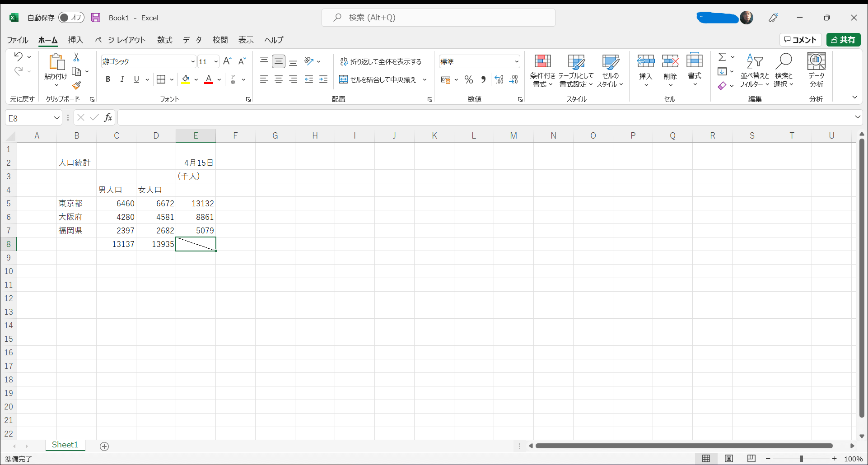Click the Comments (コメント) button
This screenshot has height=465, width=868.
(x=800, y=40)
